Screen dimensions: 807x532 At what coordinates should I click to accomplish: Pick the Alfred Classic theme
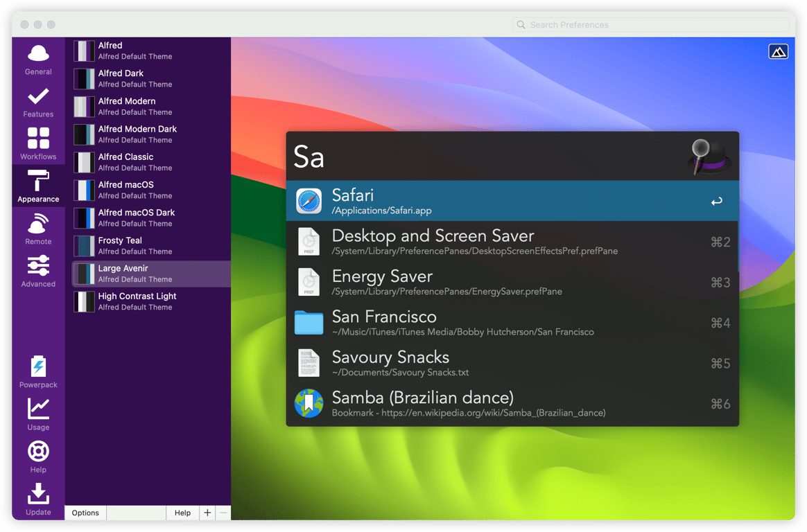152,162
